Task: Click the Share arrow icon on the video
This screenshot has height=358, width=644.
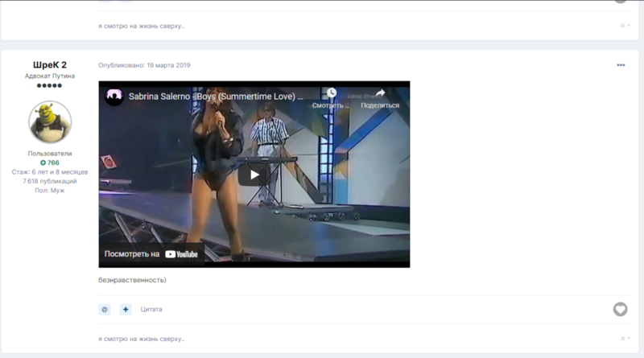Action: click(380, 93)
